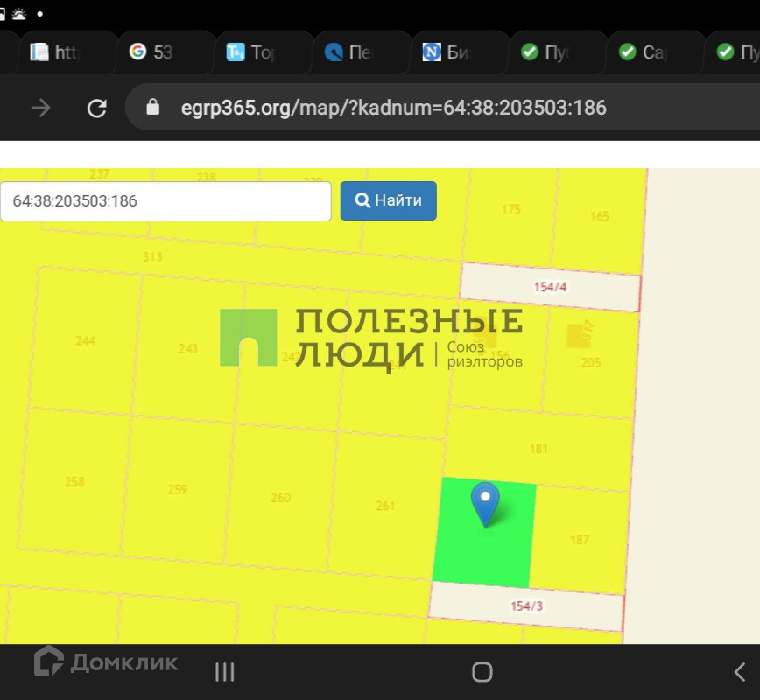Select parcel 313 on the map
This screenshot has height=700, width=760.
pos(152,256)
